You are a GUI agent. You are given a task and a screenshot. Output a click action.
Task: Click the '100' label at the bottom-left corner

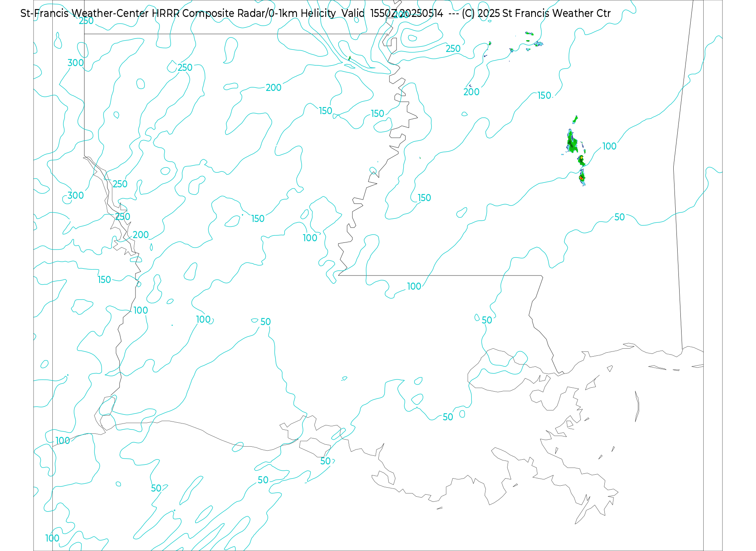coord(52,538)
